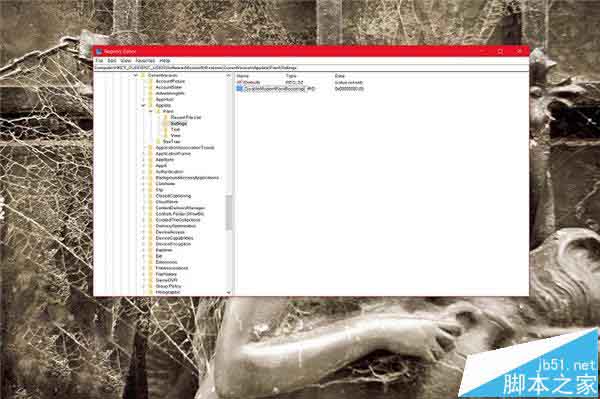This screenshot has width=600, height=399.
Task: Select the (Default) string value icon
Action: coord(240,82)
